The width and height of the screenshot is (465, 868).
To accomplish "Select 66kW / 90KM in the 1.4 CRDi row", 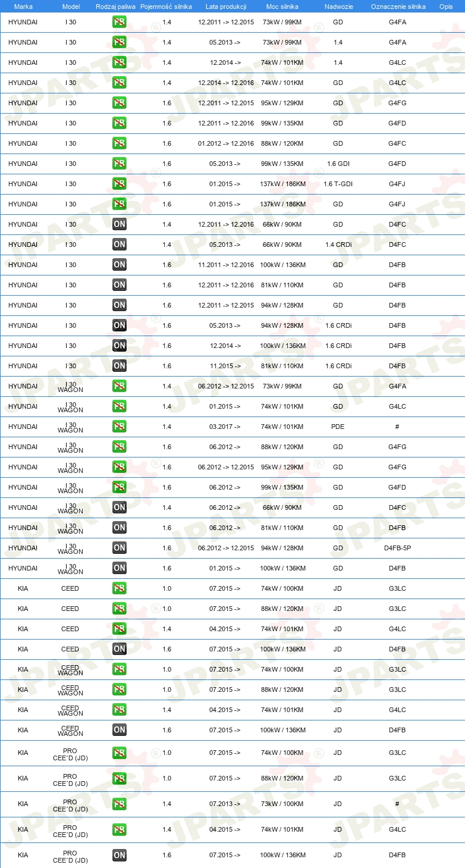I will pyautogui.click(x=282, y=245).
